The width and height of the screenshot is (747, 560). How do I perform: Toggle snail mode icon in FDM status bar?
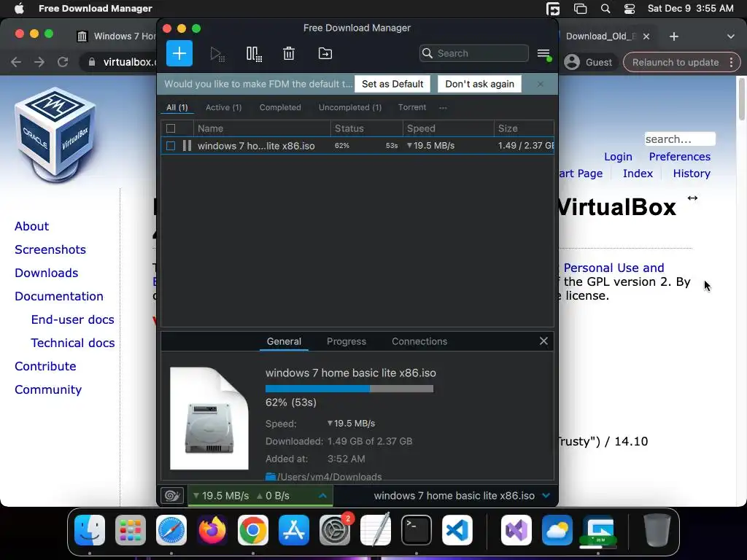coord(172,496)
